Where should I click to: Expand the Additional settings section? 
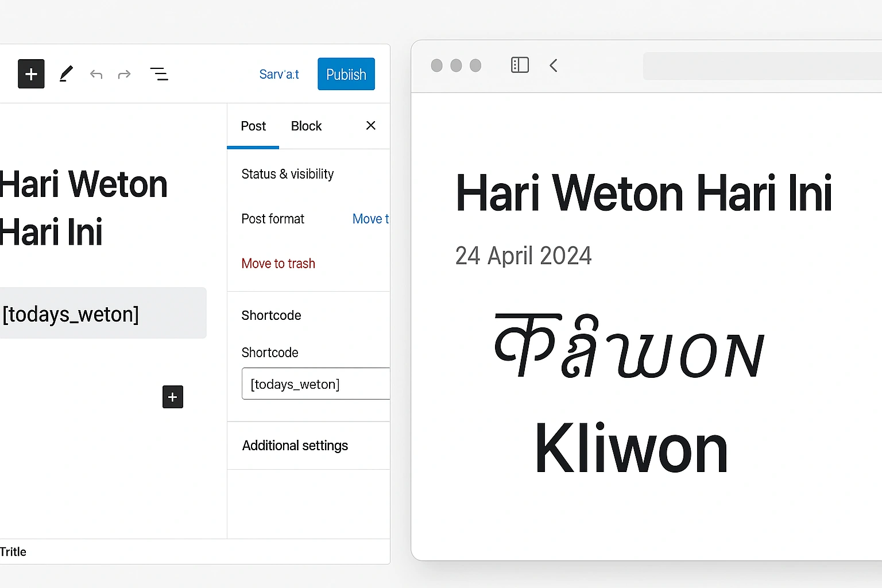(x=295, y=446)
